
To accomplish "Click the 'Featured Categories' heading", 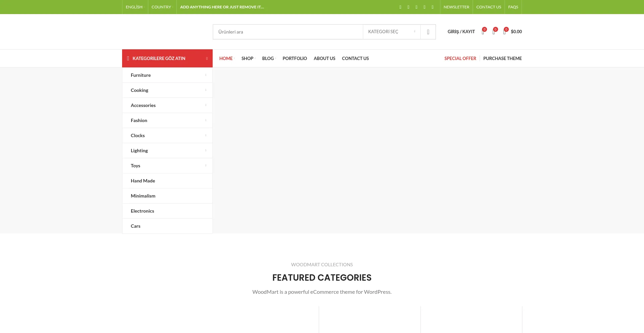I will coord(322,278).
